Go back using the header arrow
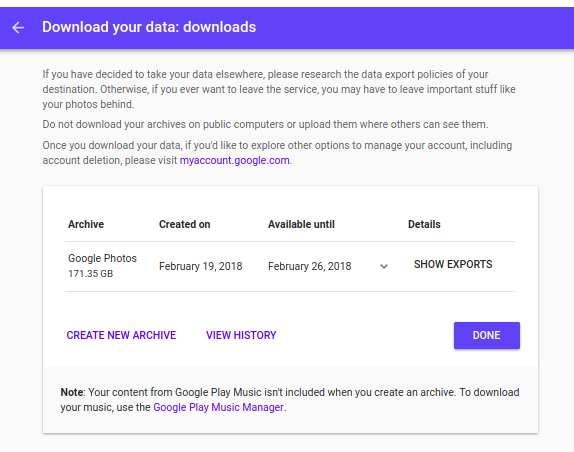 pyautogui.click(x=18, y=27)
